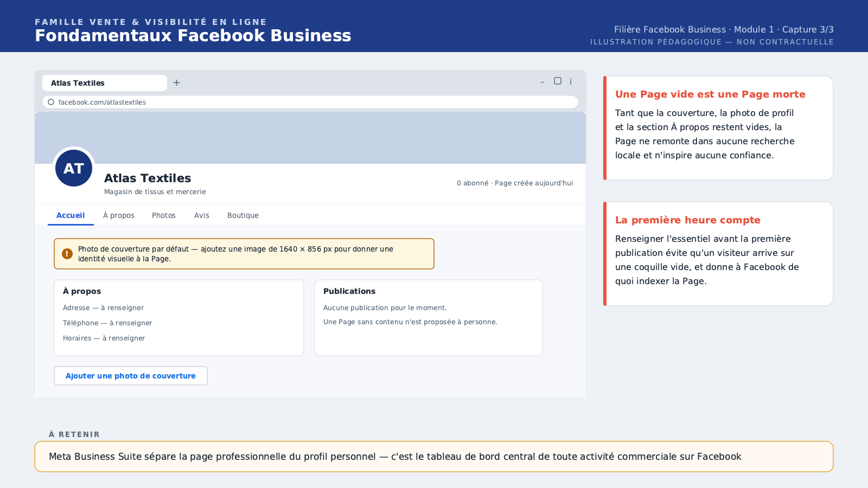Image resolution: width=868 pixels, height=488 pixels.
Task: Click the site info circle icon in address bar
Action: pos(51,102)
